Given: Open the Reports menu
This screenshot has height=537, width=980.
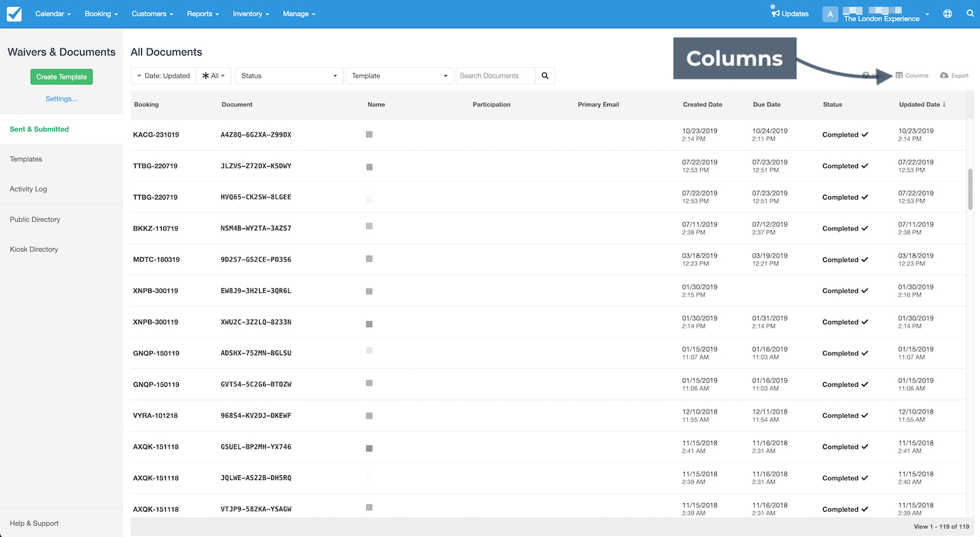Looking at the screenshot, I should (x=203, y=14).
